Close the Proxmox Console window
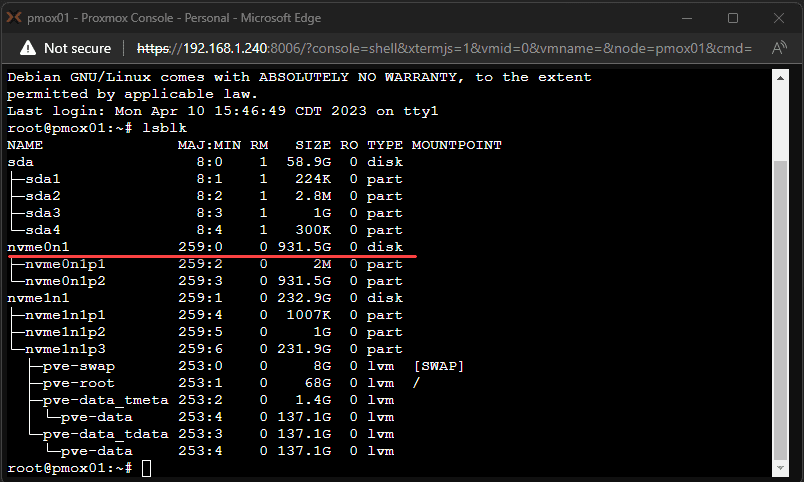804x482 pixels. [x=778, y=18]
